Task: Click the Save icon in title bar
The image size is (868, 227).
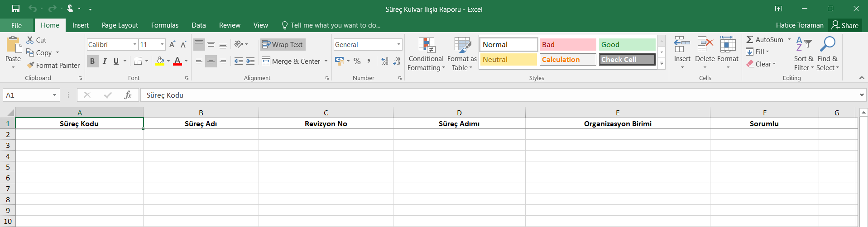Action: [16, 9]
